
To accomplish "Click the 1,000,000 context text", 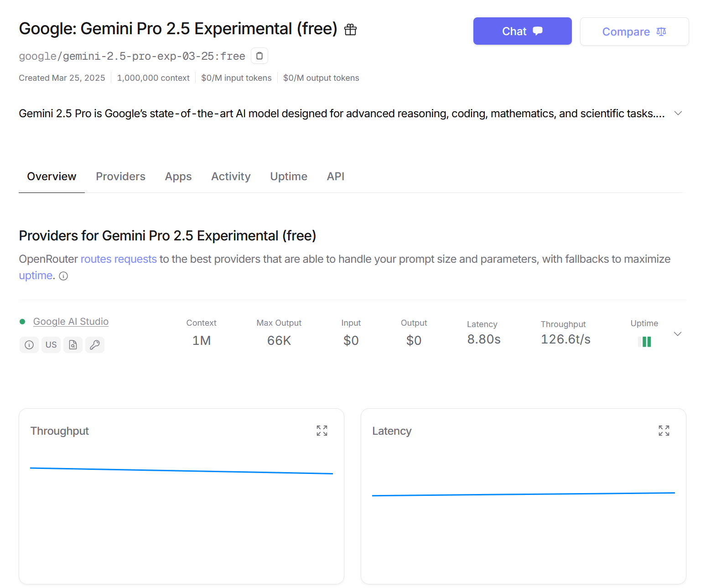I will pos(153,78).
